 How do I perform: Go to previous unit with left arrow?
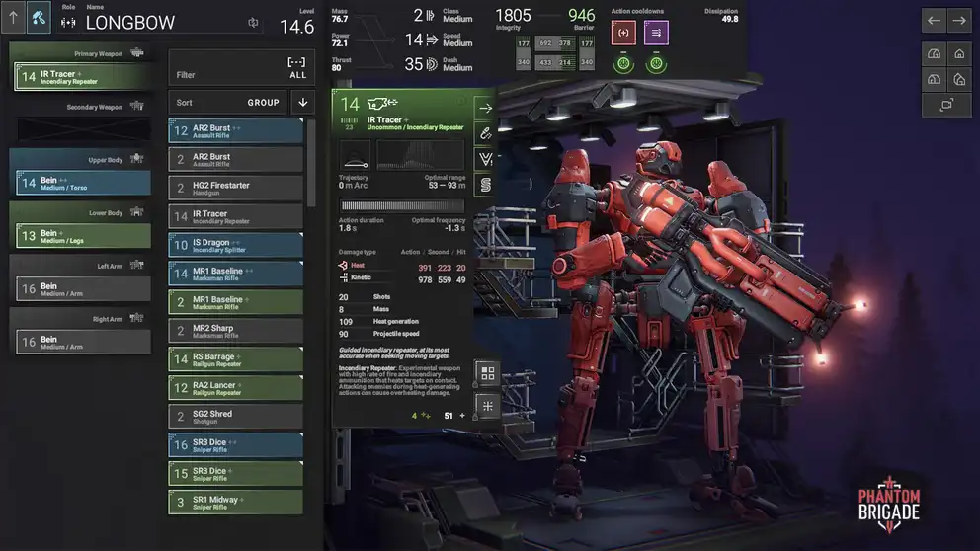point(934,21)
